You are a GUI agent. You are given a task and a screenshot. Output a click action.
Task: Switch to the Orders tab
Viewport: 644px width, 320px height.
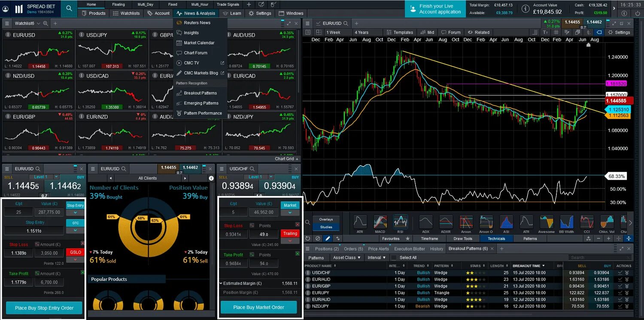[x=353, y=248]
